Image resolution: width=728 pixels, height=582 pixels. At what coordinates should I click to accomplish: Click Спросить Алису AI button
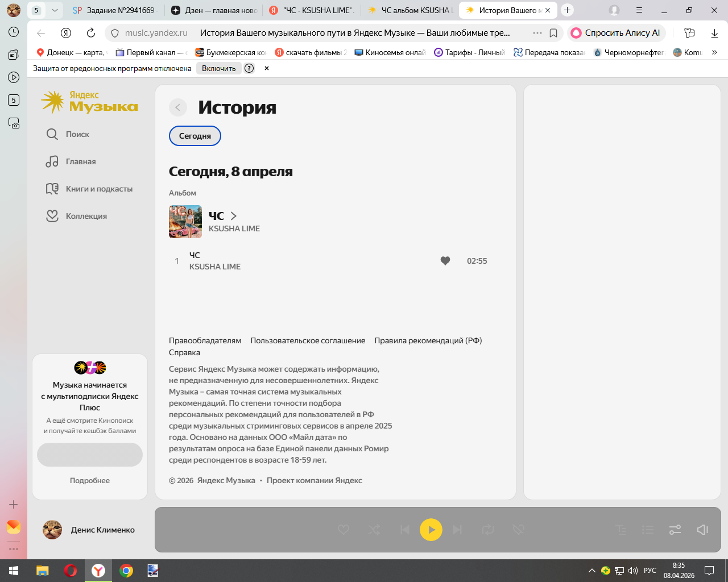pos(616,33)
